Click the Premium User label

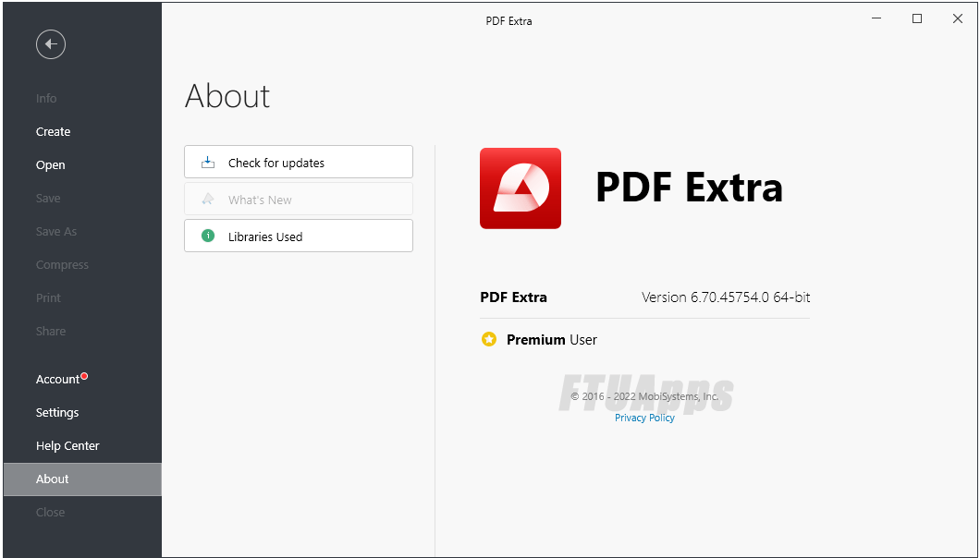point(551,340)
